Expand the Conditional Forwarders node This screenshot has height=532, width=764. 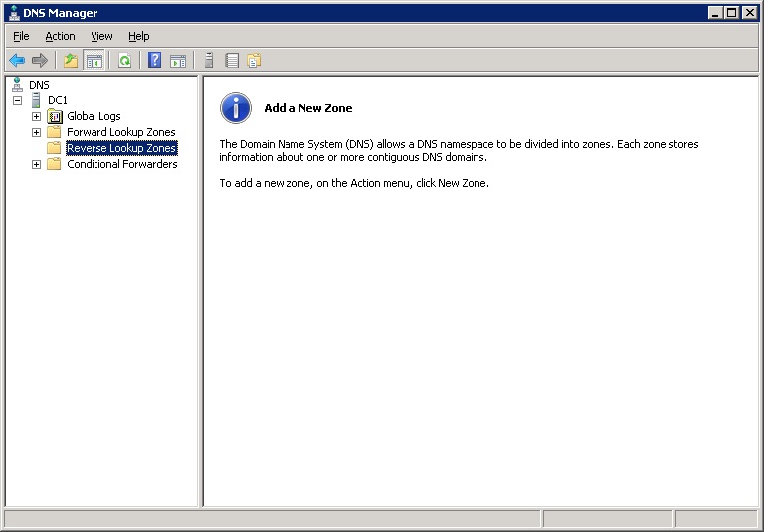pos(36,164)
